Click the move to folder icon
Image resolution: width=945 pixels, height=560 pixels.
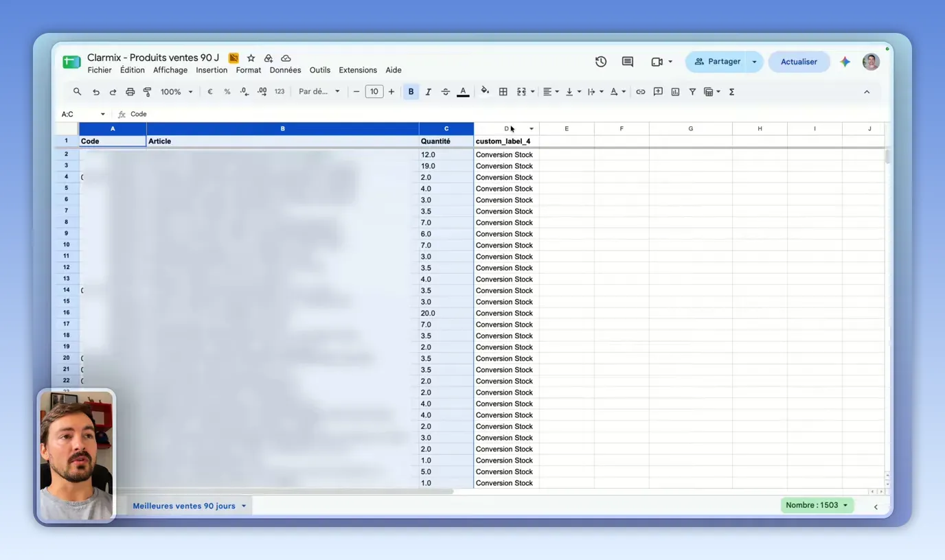coord(269,58)
